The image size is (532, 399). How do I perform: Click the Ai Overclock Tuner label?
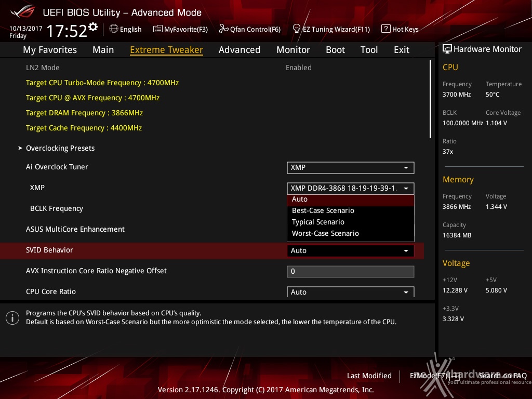[57, 167]
